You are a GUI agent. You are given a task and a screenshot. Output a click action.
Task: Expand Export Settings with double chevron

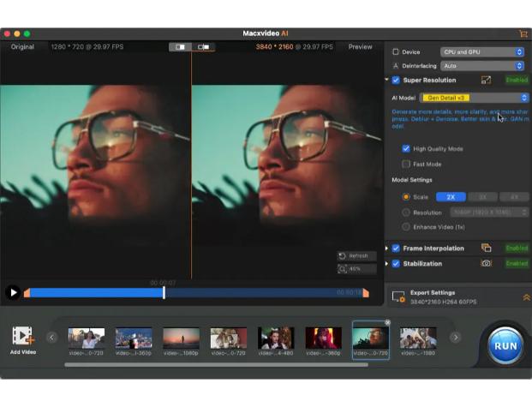(x=526, y=297)
